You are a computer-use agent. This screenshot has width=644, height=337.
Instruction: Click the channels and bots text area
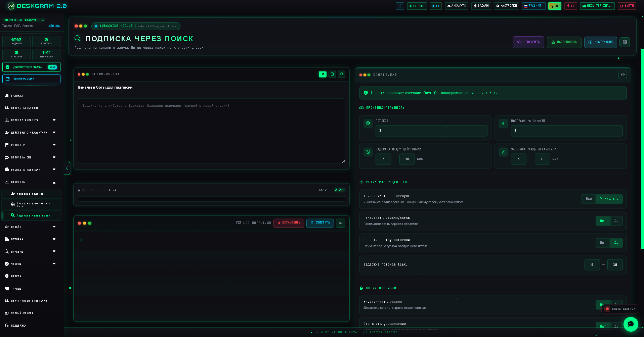tap(211, 131)
